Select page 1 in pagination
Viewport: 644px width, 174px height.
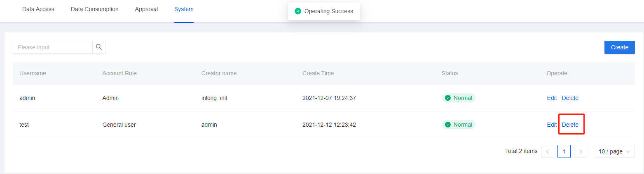point(564,151)
